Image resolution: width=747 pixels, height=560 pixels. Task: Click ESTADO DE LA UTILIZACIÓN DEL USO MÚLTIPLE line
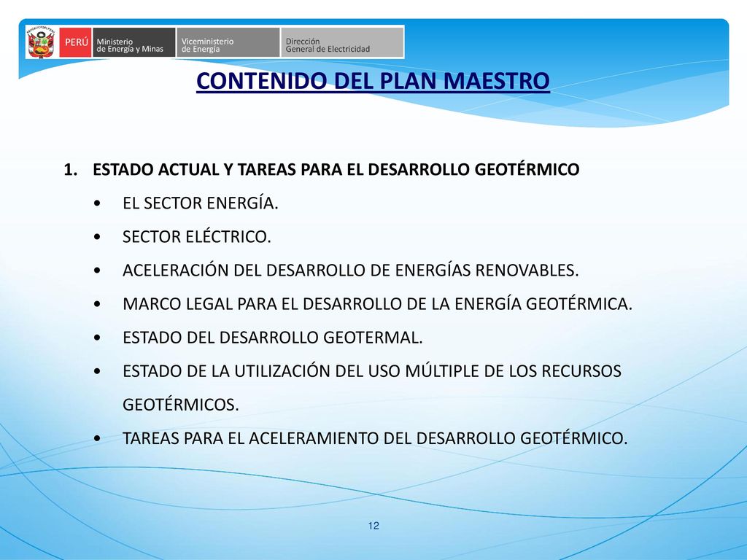click(x=371, y=371)
